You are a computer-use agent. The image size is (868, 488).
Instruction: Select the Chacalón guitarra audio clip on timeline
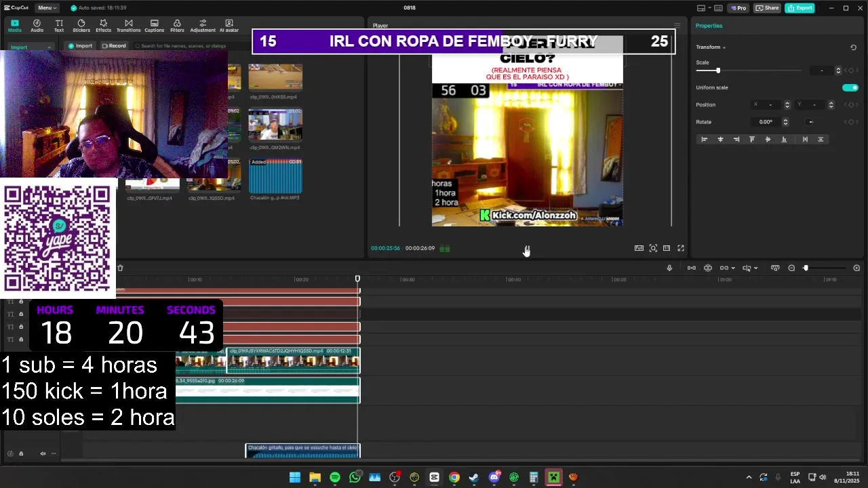302,451
